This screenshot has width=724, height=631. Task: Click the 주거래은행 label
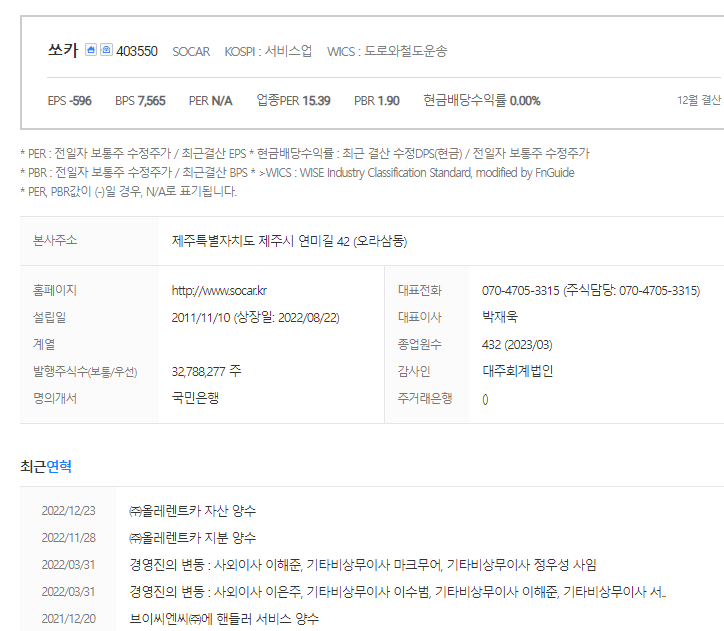click(425, 398)
